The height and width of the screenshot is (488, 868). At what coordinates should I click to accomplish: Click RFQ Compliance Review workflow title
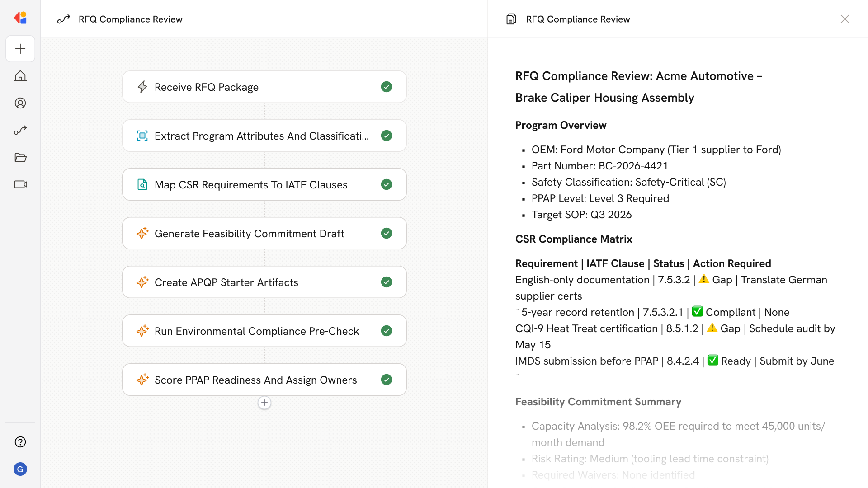(130, 19)
